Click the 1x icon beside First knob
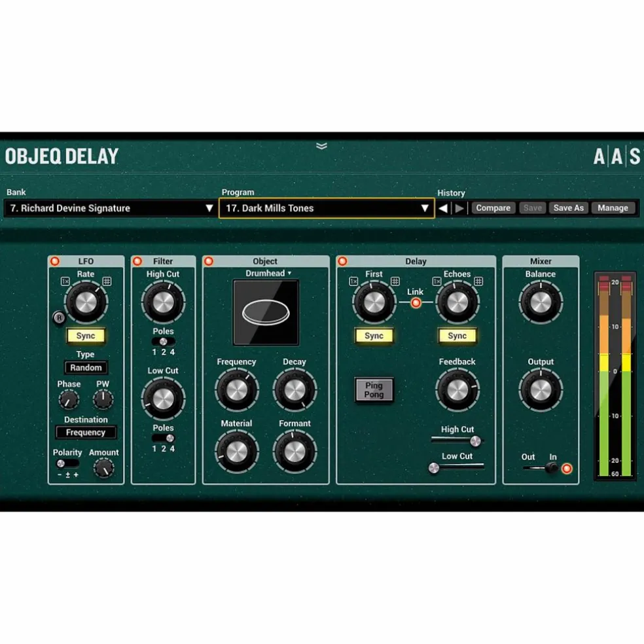This screenshot has width=644, height=644. click(353, 281)
